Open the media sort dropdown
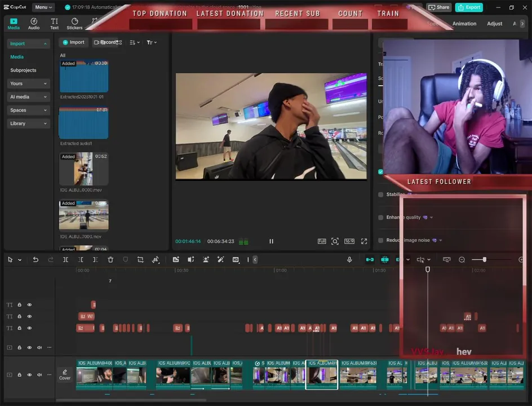 click(135, 42)
